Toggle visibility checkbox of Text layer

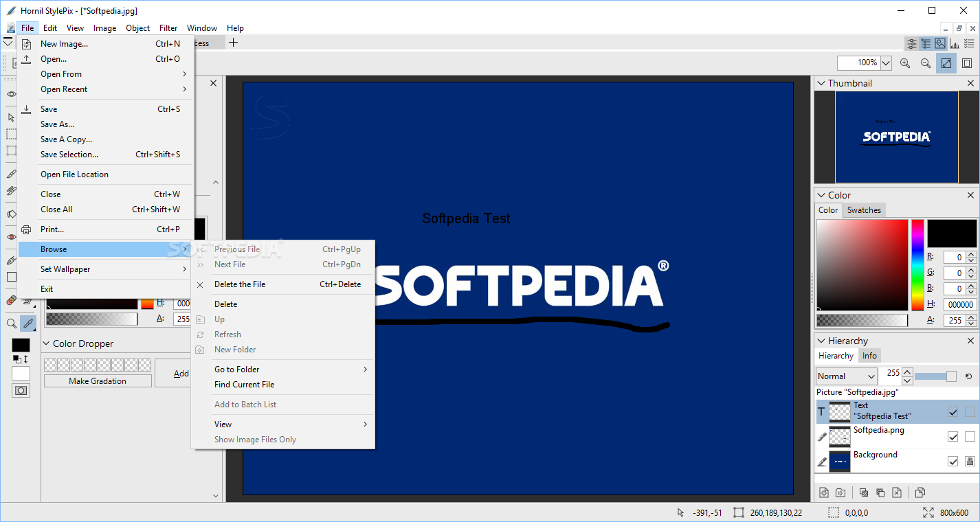(953, 412)
